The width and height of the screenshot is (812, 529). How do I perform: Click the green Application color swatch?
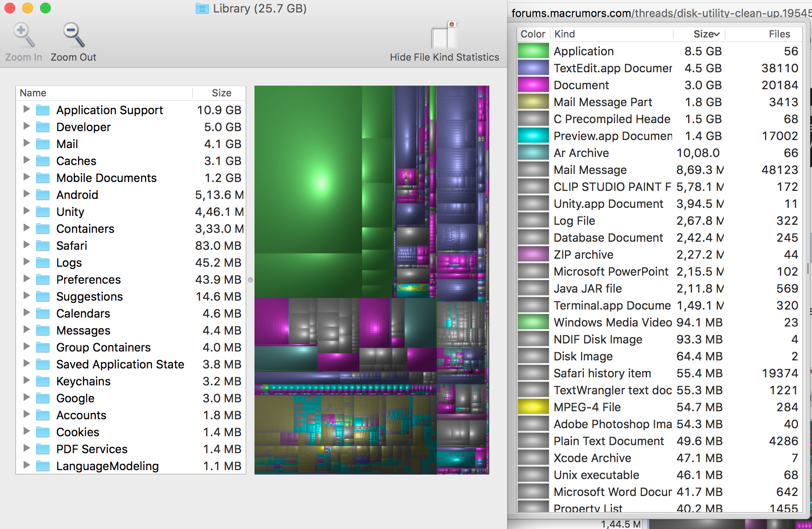pos(533,51)
